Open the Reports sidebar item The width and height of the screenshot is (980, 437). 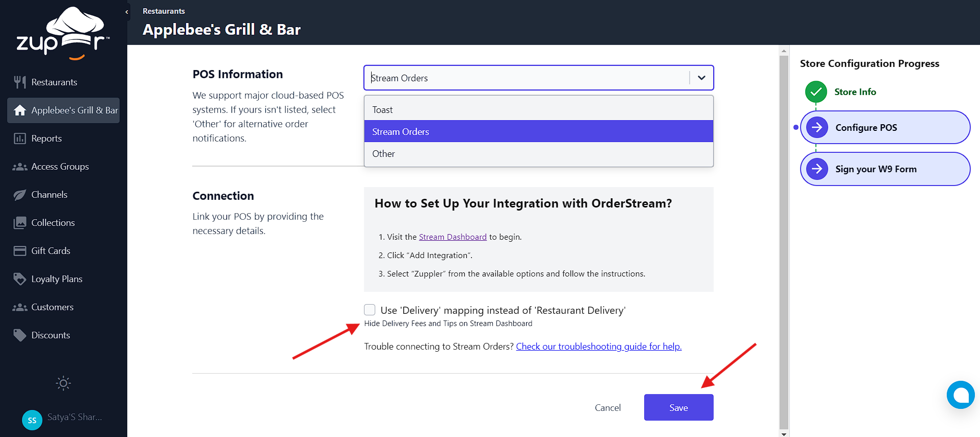point(63,139)
